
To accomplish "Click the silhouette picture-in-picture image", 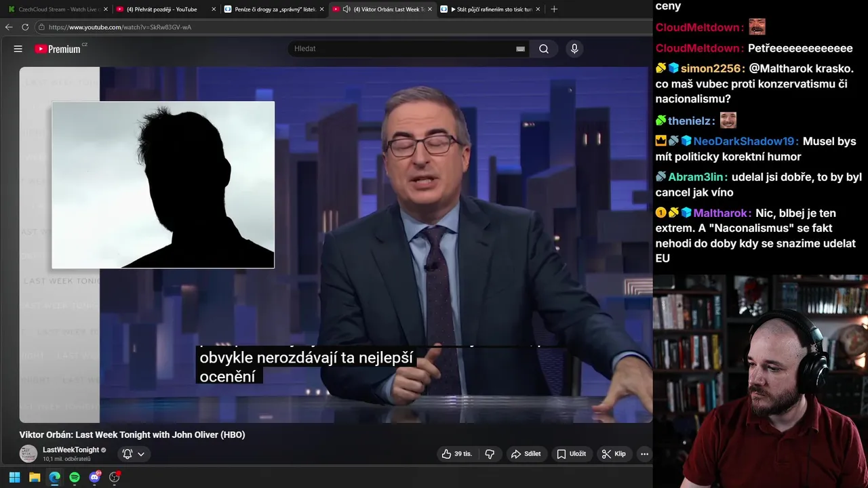I will [x=163, y=185].
